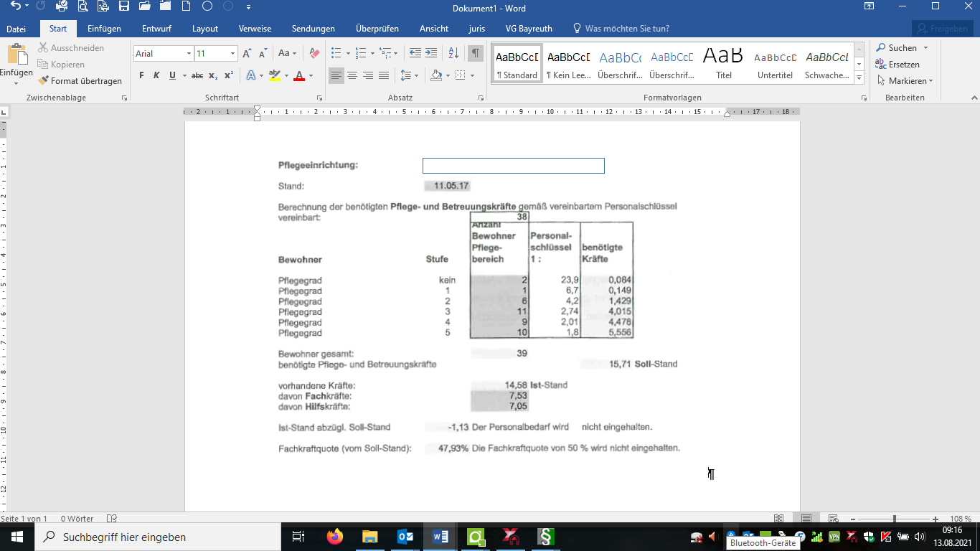This screenshot has height=551, width=980.
Task: Click Ersetzen button
Action: coord(897,65)
